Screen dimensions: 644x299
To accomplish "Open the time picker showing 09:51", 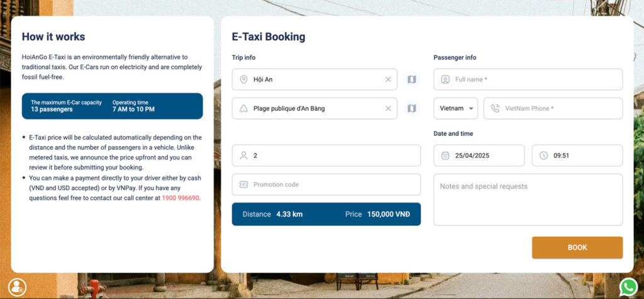I will (x=577, y=155).
